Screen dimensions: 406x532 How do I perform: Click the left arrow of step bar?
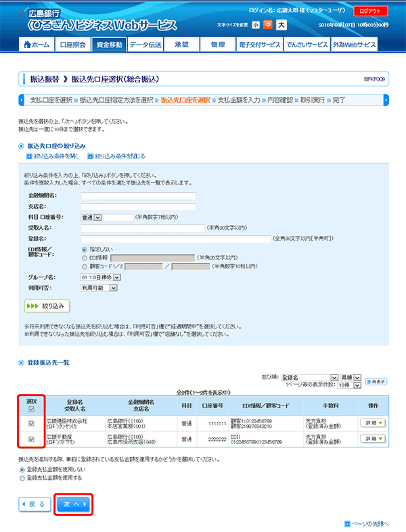point(22,100)
